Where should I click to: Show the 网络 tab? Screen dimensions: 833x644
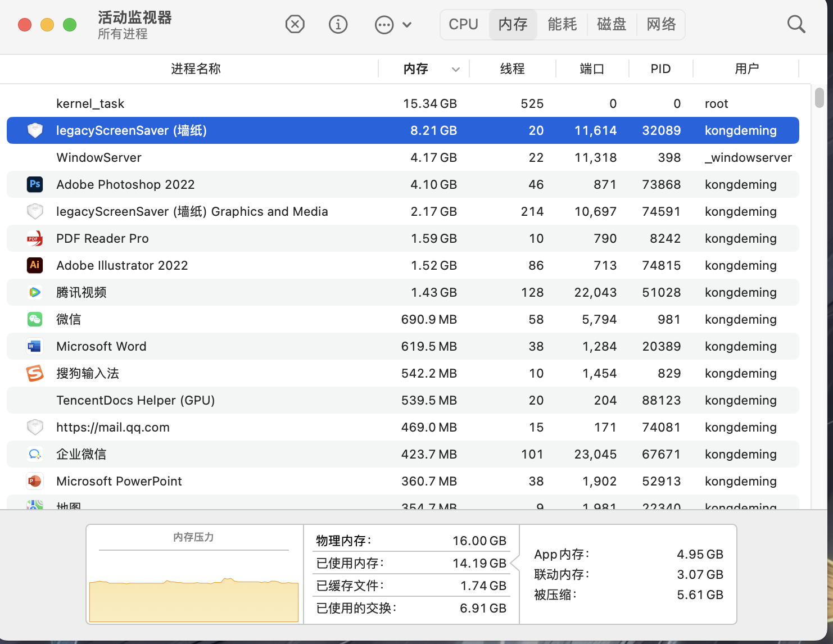point(661,24)
